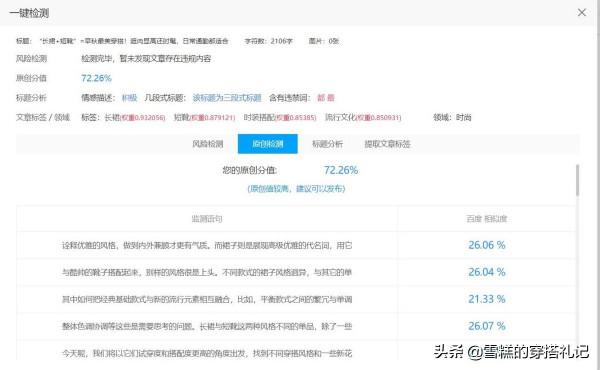Click the 72.26% value beside 原创分值 label
Viewport: 600px width, 370px height.
pos(96,78)
